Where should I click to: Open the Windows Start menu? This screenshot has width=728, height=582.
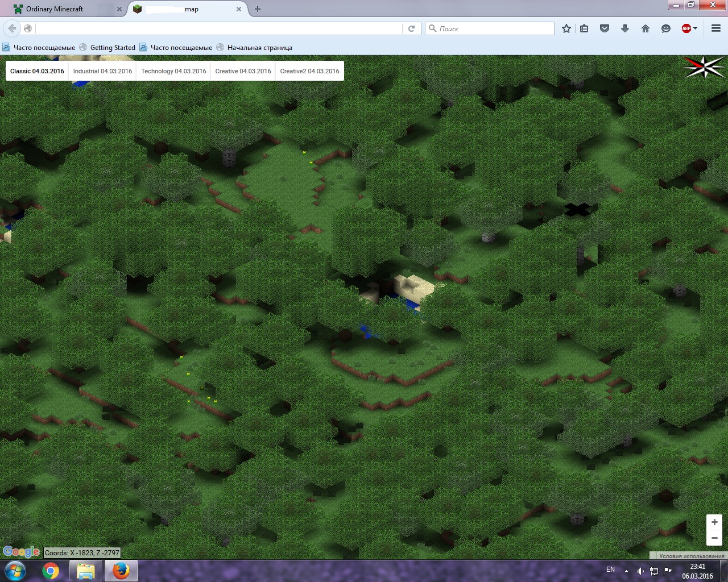pyautogui.click(x=15, y=571)
